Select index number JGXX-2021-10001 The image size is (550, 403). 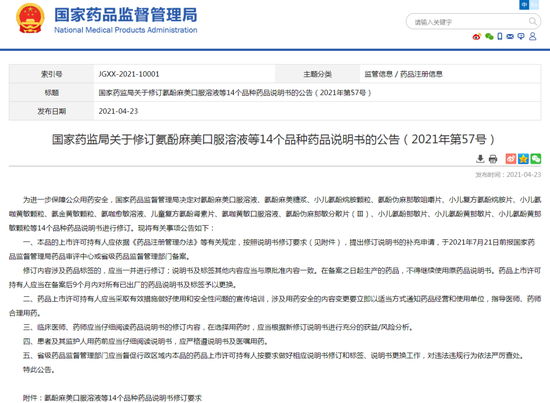pyautogui.click(x=129, y=74)
